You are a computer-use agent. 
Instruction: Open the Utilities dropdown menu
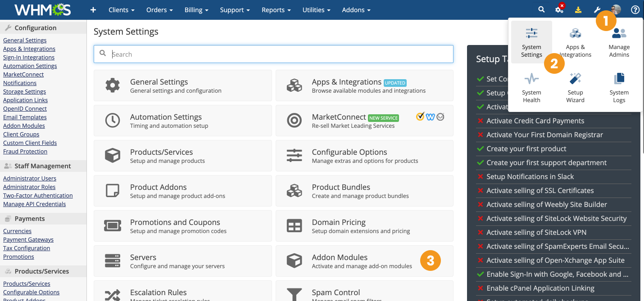(x=316, y=10)
